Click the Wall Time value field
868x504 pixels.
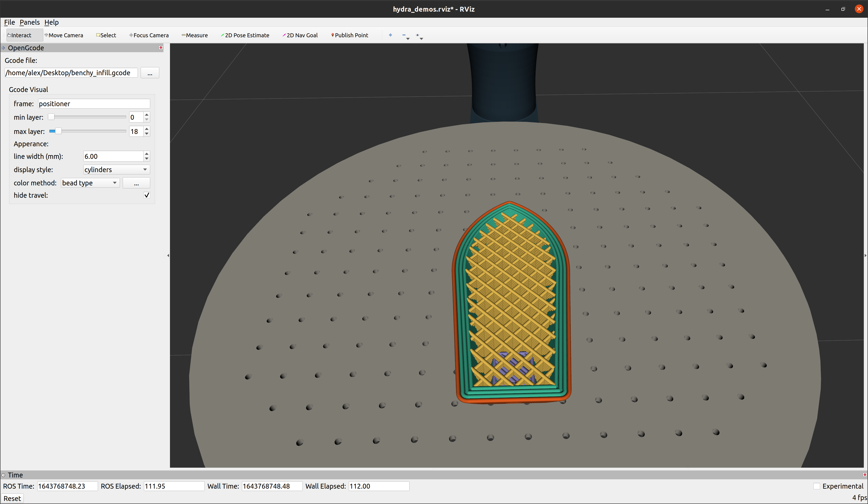point(272,486)
